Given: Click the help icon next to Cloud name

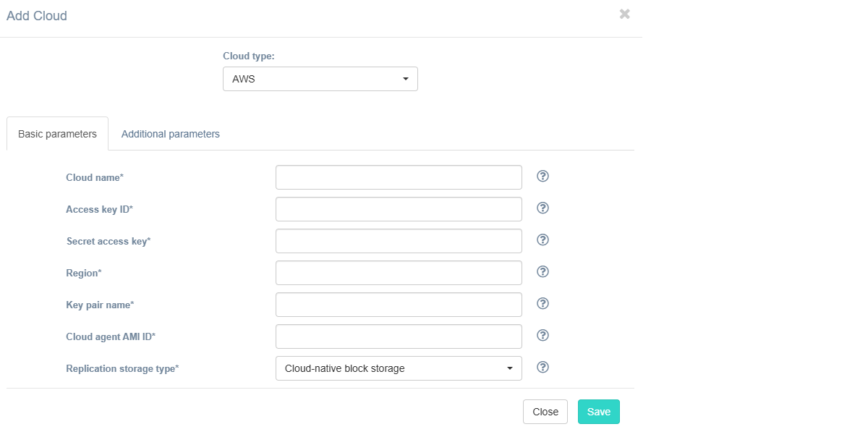Looking at the screenshot, I should tap(543, 177).
